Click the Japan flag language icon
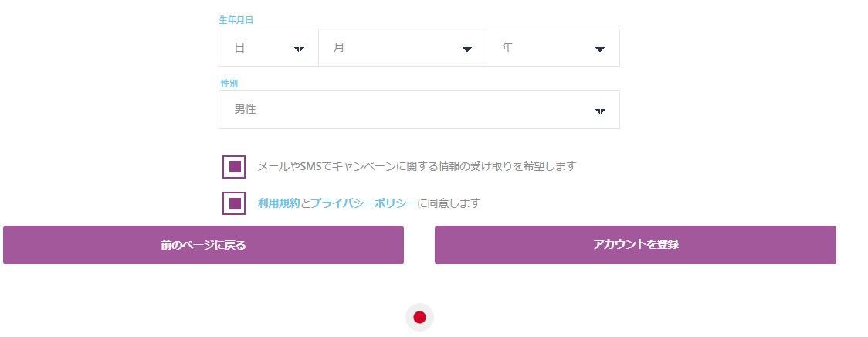Image resolution: width=868 pixels, height=337 pixels. click(419, 318)
